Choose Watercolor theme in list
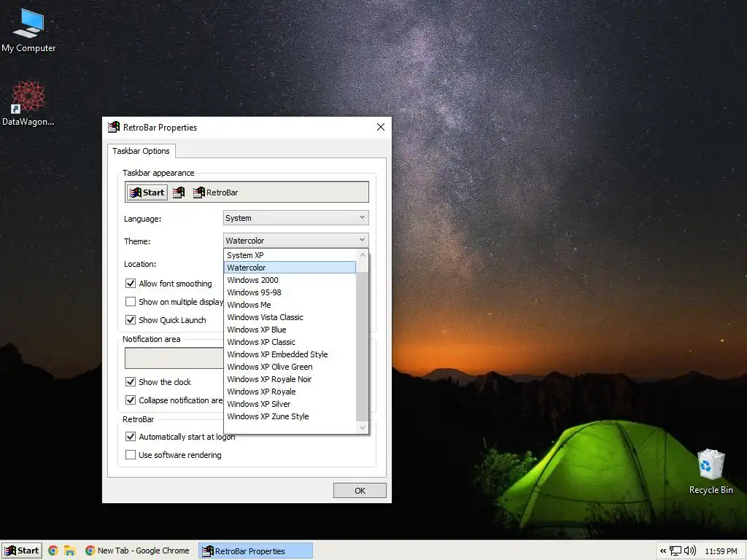Screen dimensions: 747x560 click(x=290, y=268)
